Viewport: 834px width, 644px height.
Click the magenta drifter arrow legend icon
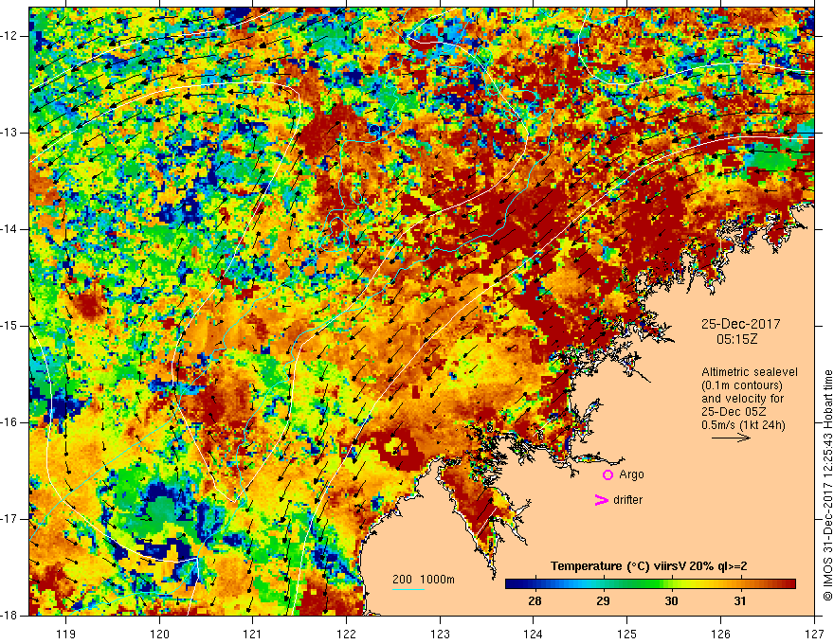click(601, 500)
